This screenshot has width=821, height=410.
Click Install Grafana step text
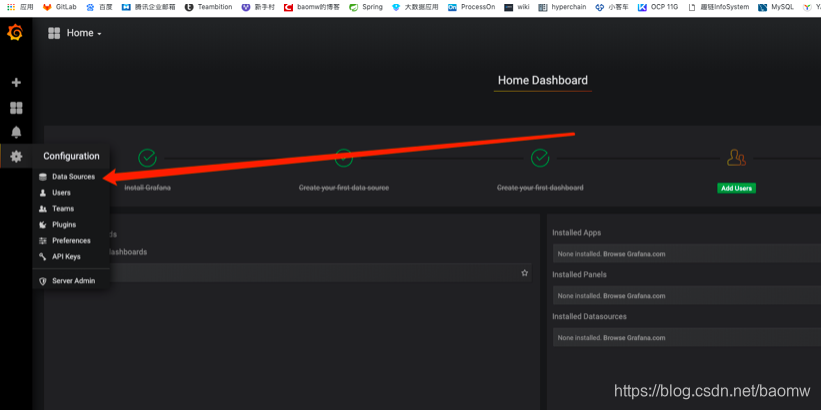pyautogui.click(x=147, y=187)
